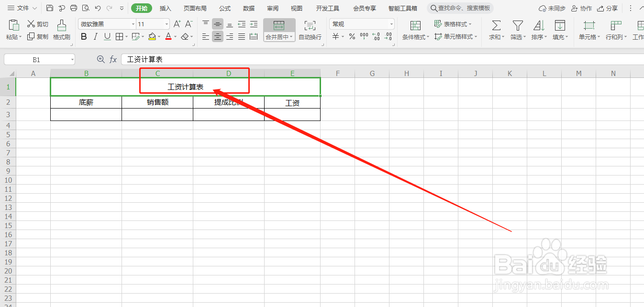The height and width of the screenshot is (307, 644).
Task: Select the 格式刷 Format Painter tool
Action: (x=62, y=31)
